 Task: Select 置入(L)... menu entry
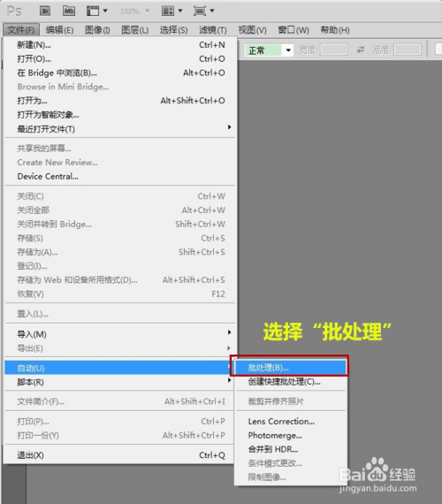[120, 314]
